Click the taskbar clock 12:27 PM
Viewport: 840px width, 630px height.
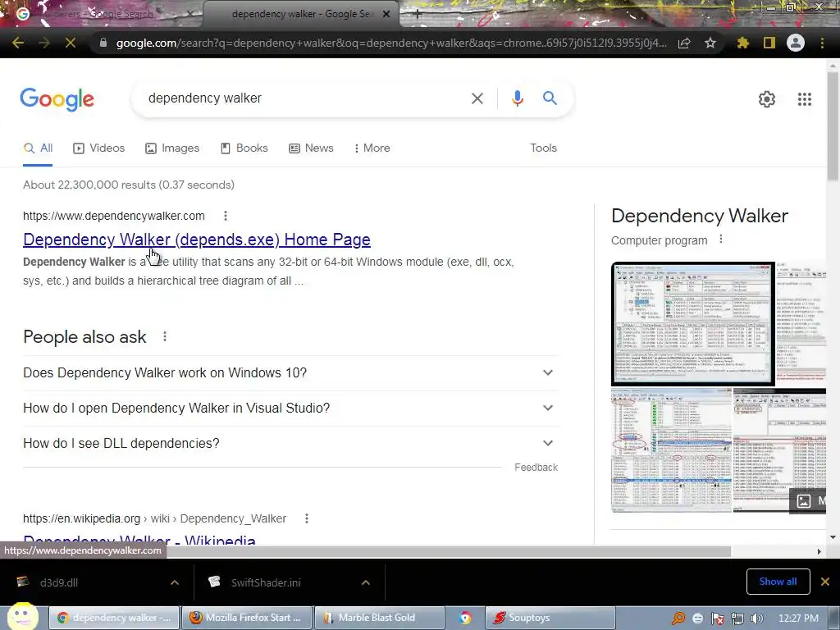point(798,619)
